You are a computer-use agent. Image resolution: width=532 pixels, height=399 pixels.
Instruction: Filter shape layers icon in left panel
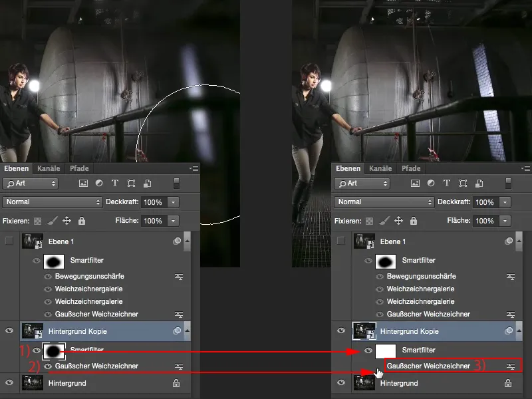click(131, 184)
